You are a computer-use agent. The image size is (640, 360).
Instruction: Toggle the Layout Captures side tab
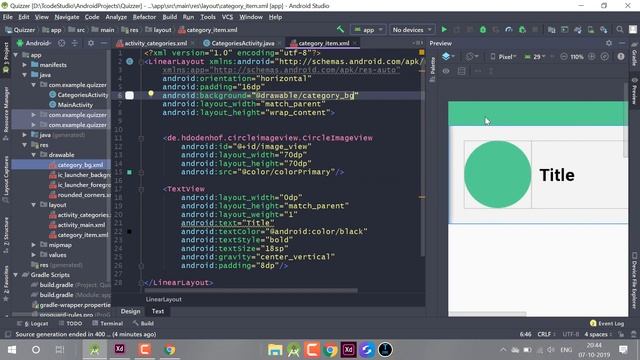click(x=5, y=179)
